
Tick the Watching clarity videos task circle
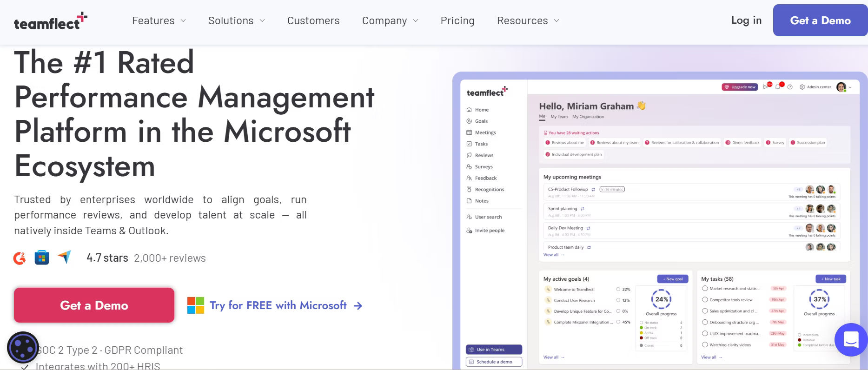click(x=705, y=345)
